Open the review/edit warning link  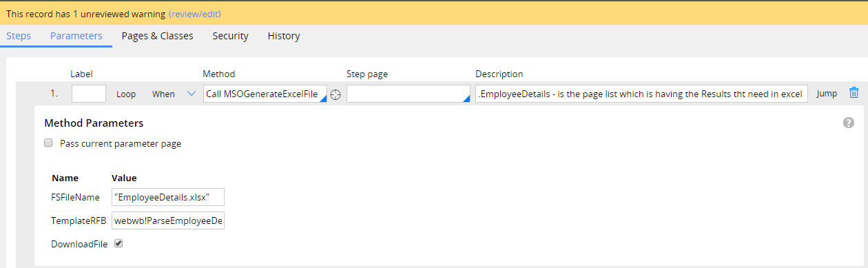[195, 13]
